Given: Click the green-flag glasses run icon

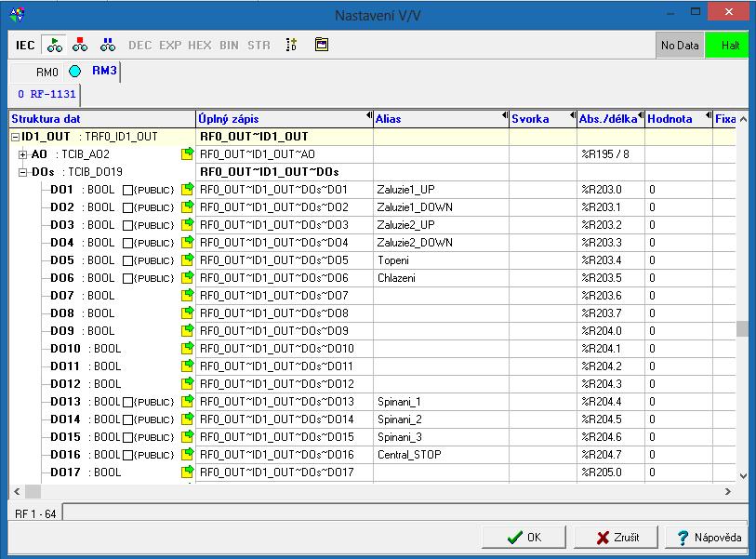Looking at the screenshot, I should pyautogui.click(x=55, y=45).
